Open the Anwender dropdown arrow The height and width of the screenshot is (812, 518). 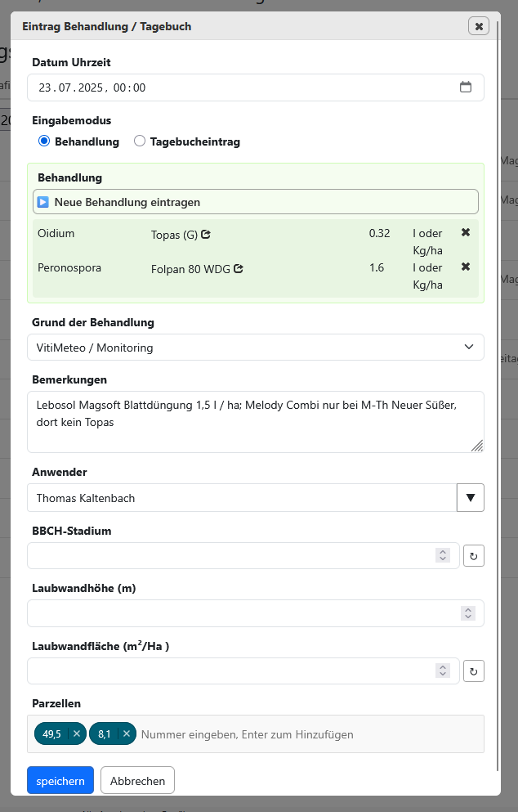point(471,498)
